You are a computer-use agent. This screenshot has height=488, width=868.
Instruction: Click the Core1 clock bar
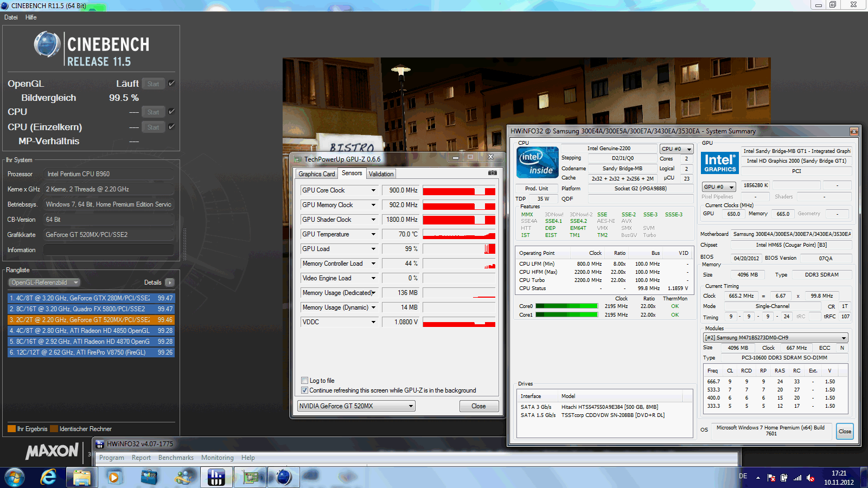pos(567,315)
